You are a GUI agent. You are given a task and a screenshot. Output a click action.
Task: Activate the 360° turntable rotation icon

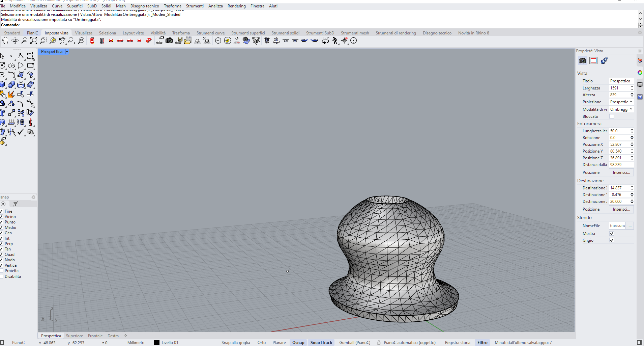coord(325,41)
